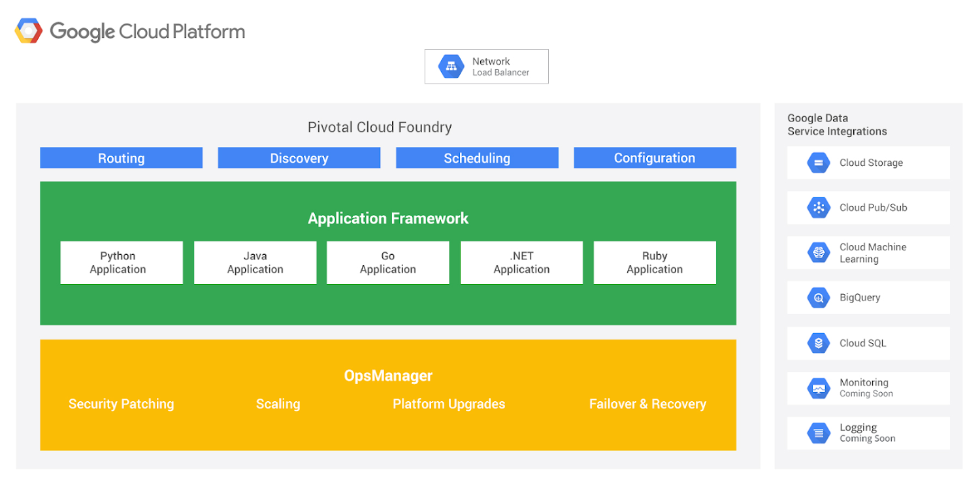The height and width of the screenshot is (490, 980).
Task: Click the Pivotal Cloud Foundry title
Action: (x=380, y=127)
